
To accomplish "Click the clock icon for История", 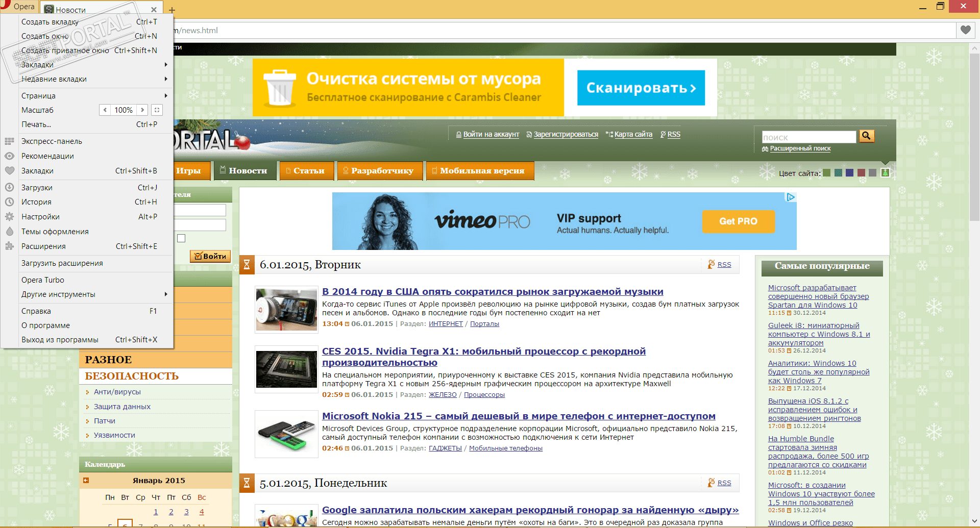I will click(x=9, y=202).
